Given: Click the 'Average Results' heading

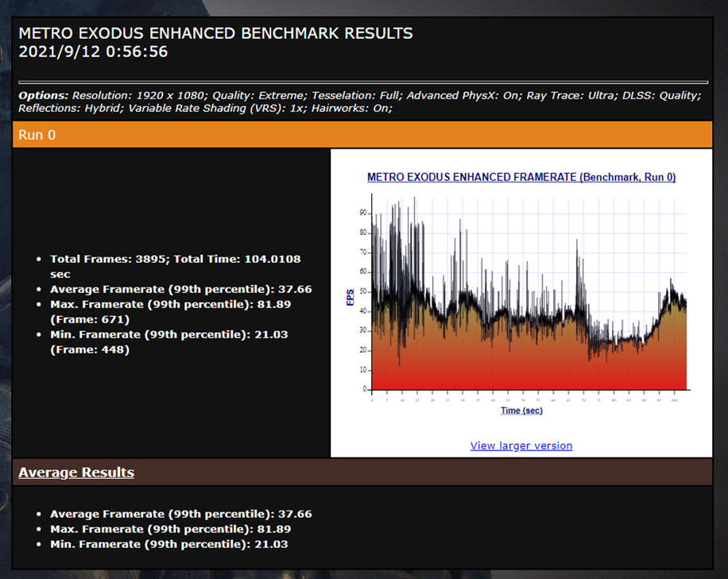Looking at the screenshot, I should click(x=76, y=472).
